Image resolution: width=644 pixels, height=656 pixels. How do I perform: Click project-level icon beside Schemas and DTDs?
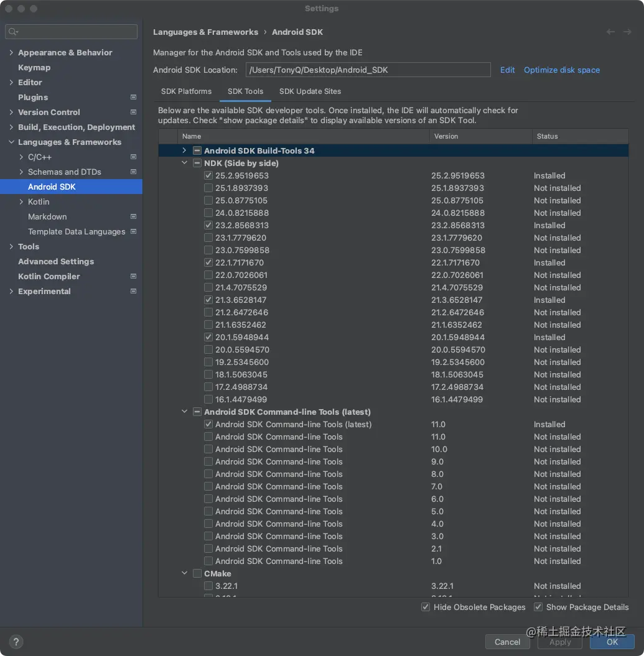coord(134,172)
